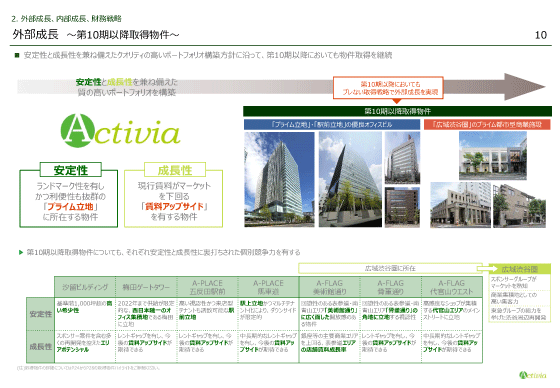Screen dimensions: 560x388
Task: Click the orange 広域渋谷圏 category bar
Action: [487, 124]
